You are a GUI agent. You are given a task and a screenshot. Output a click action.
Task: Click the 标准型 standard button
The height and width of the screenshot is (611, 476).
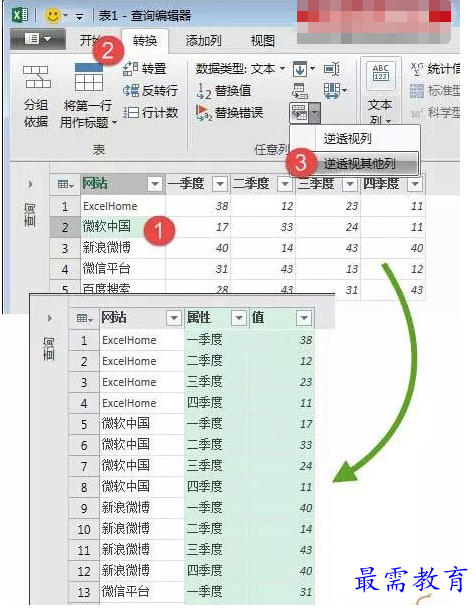(435, 91)
